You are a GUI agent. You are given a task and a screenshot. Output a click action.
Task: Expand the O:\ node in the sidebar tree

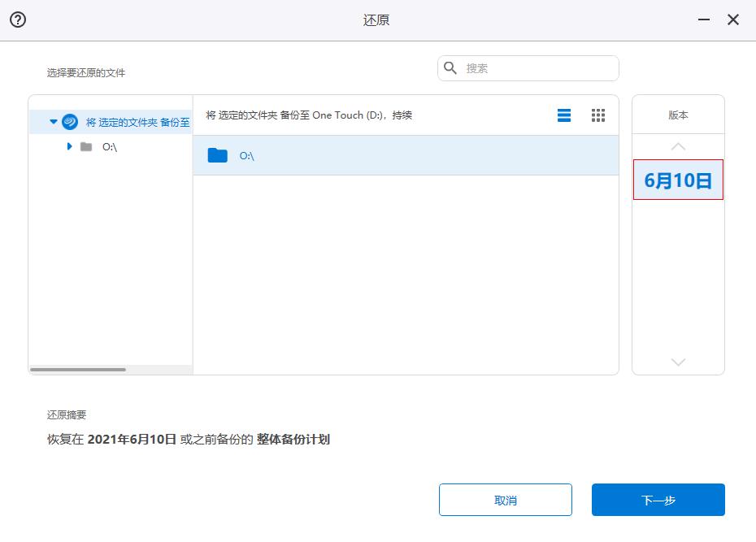click(x=69, y=146)
